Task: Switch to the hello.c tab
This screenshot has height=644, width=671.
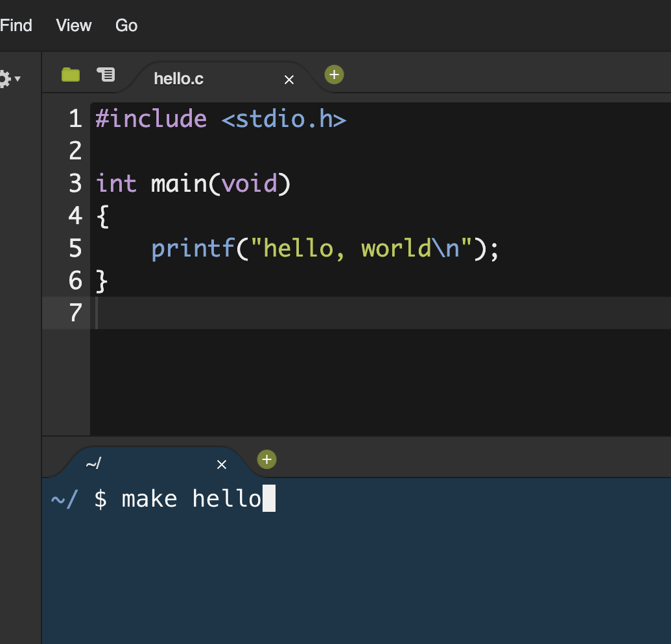Action: [178, 78]
